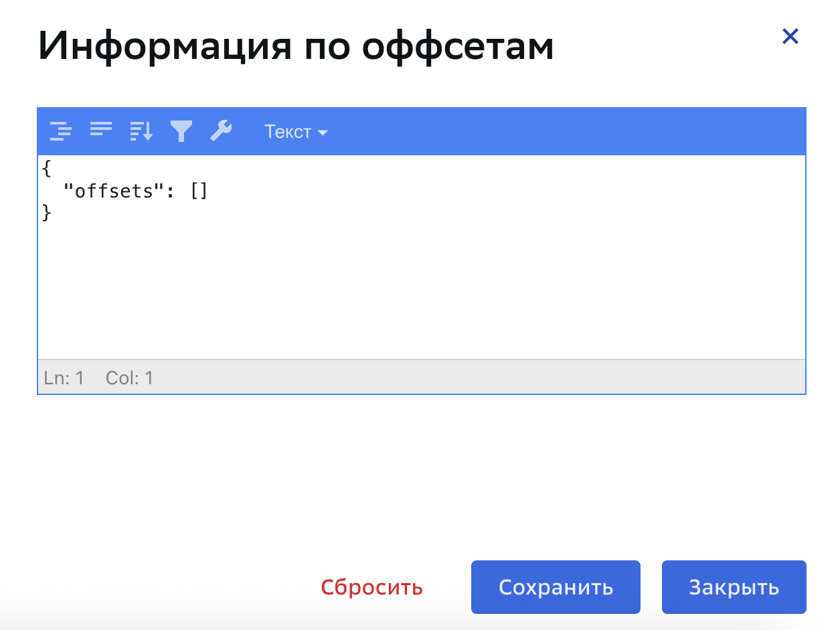This screenshot has height=630, width=840.
Task: Click the Сбросить link
Action: click(x=371, y=587)
